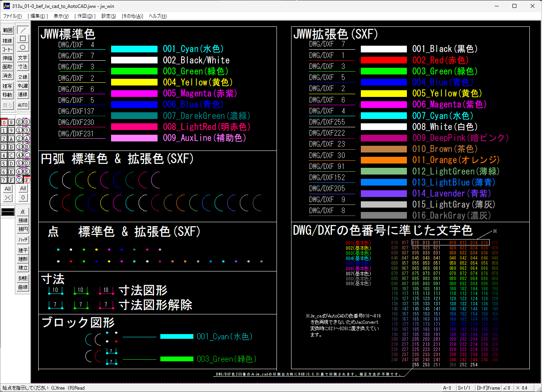
Task: Open the ファイル(F) menu
Action: [x=13, y=16]
